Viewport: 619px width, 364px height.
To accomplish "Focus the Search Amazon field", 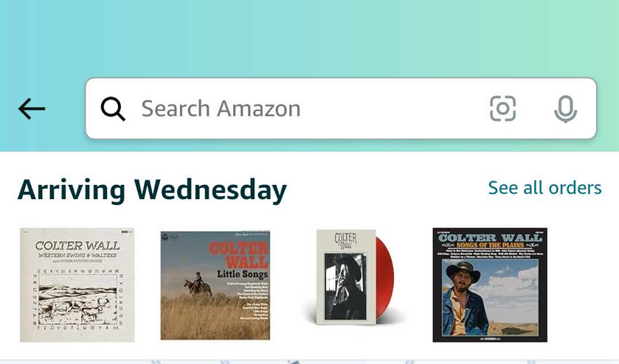I will pyautogui.click(x=341, y=108).
